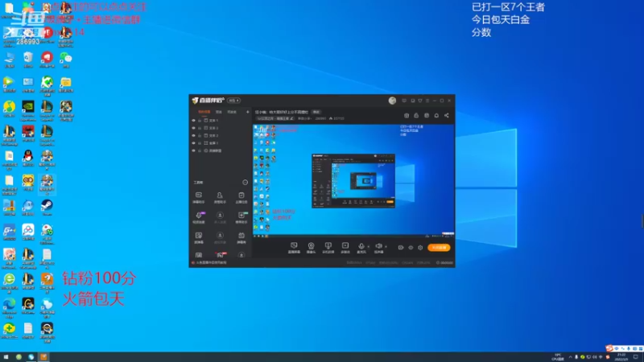Click the stream timer in the status bar
Viewport: 644px width, 362px height.
[x=445, y=263]
